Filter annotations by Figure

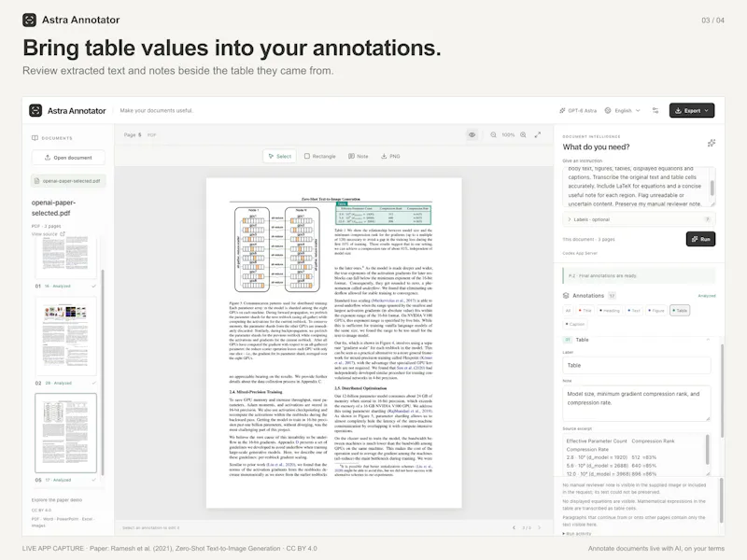[x=655, y=311]
